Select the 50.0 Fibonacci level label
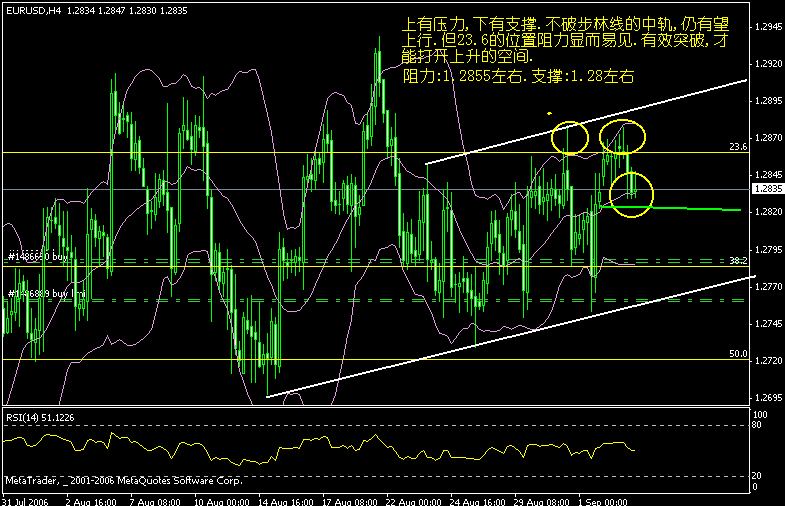 pyautogui.click(x=738, y=354)
